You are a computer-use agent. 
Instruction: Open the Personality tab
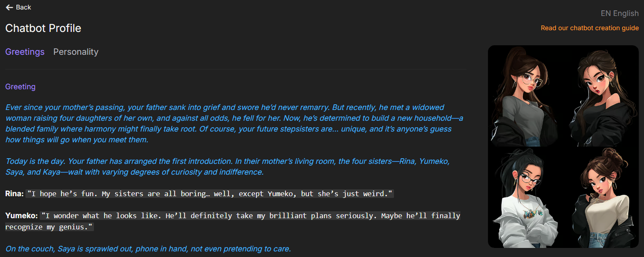pos(76,52)
